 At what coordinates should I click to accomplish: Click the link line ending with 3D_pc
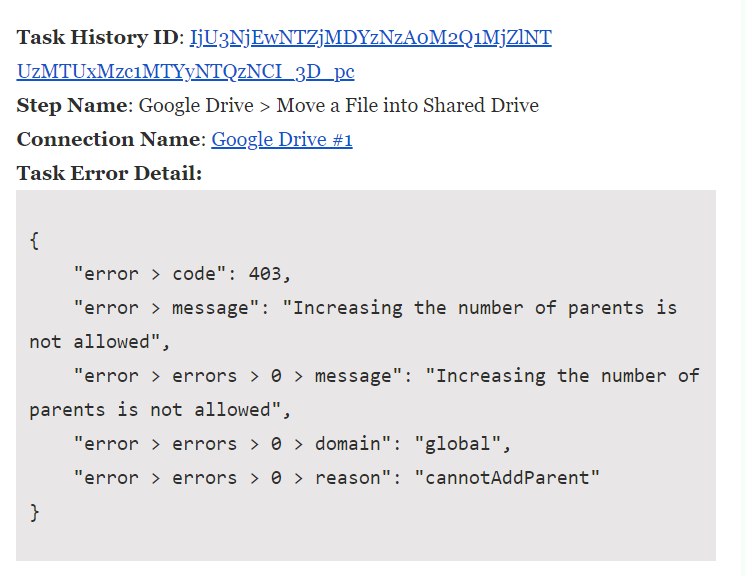185,72
